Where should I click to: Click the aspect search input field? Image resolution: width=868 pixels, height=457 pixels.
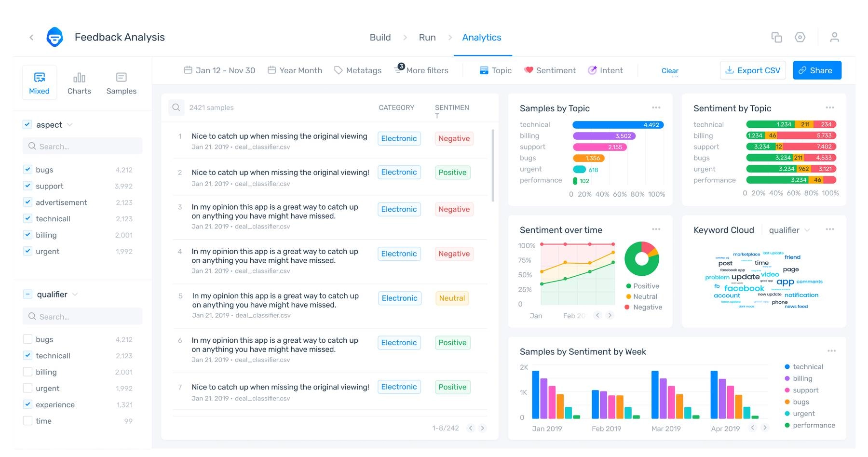[x=82, y=146]
